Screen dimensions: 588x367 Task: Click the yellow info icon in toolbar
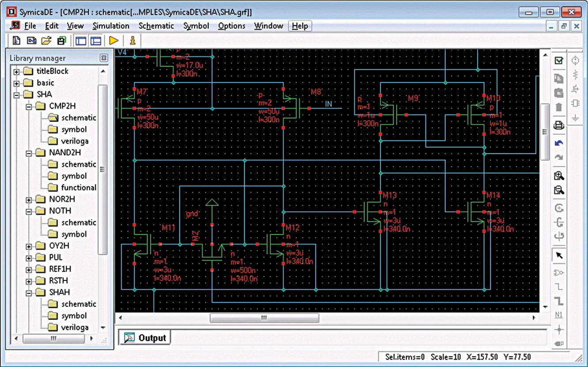132,41
